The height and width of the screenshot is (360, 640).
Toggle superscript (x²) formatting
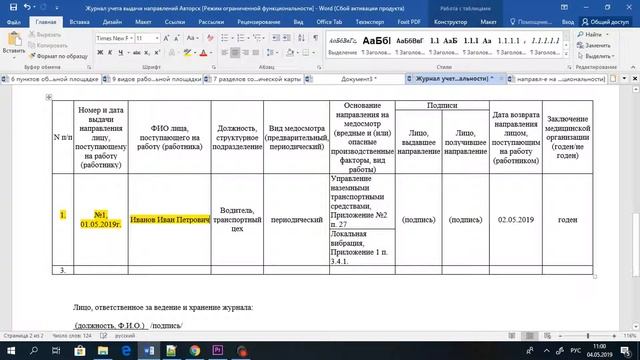pos(157,53)
